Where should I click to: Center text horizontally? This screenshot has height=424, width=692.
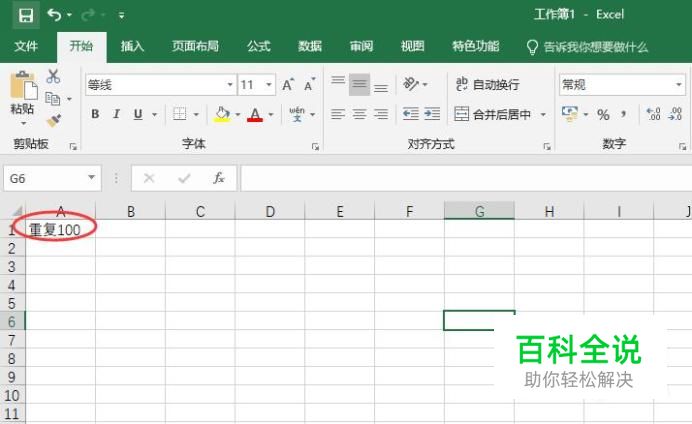pyautogui.click(x=359, y=114)
